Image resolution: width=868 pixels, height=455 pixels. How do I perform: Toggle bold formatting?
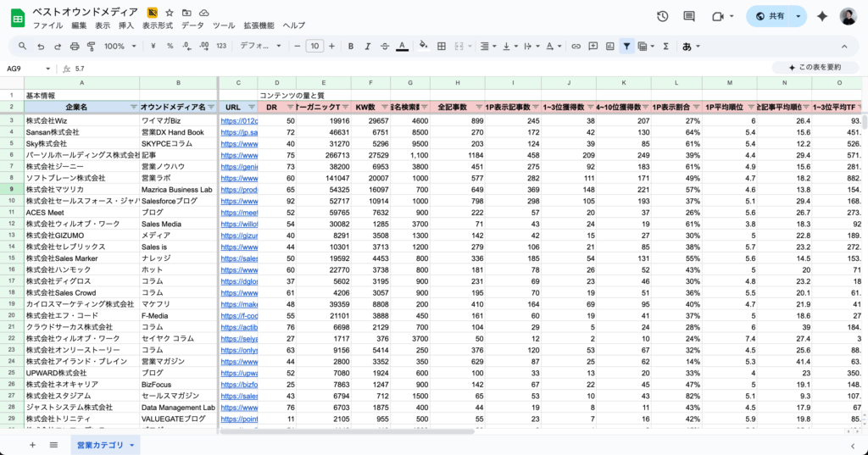[350, 47]
